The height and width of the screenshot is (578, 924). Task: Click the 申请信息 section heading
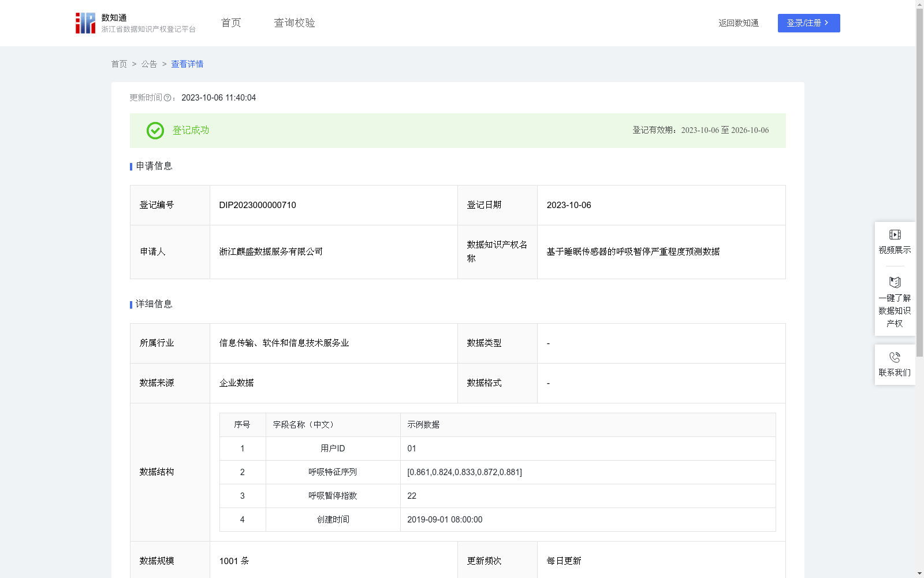pyautogui.click(x=154, y=166)
